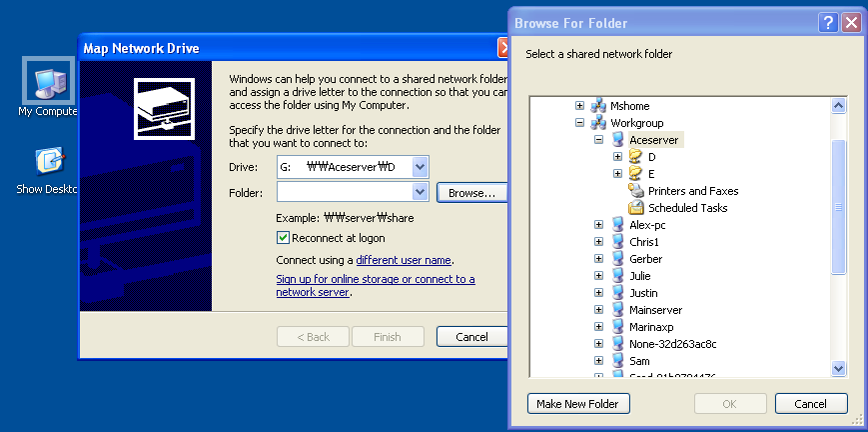Expand the Mshome network node

[x=579, y=105]
